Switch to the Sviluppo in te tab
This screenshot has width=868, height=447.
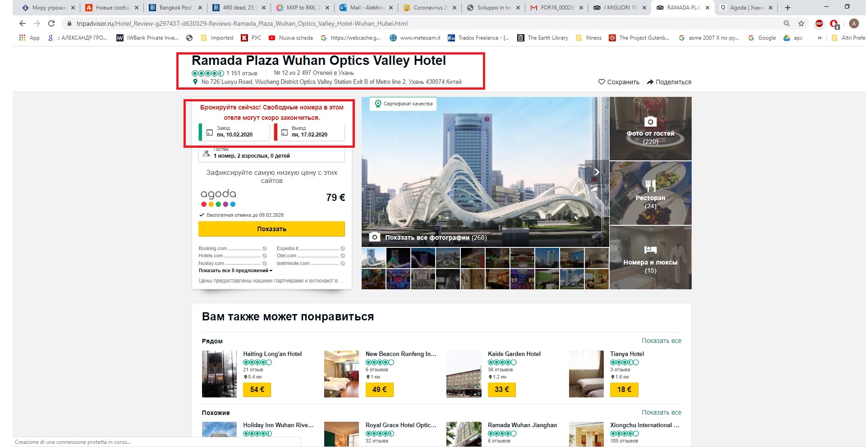(x=493, y=8)
